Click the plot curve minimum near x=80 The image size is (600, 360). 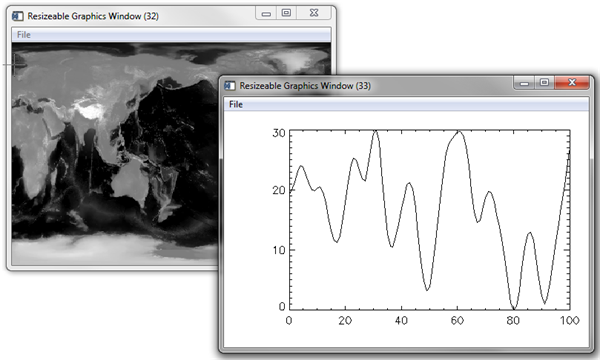514,308
